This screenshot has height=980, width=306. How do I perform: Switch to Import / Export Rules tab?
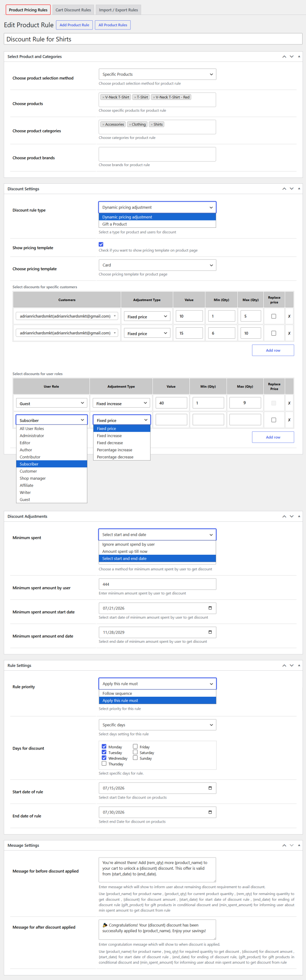(118, 10)
